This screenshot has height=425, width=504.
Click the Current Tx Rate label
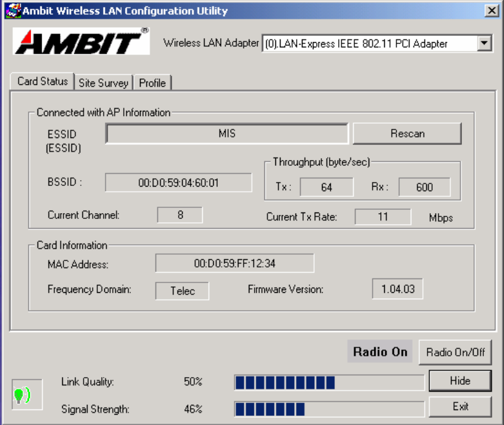coord(301,217)
